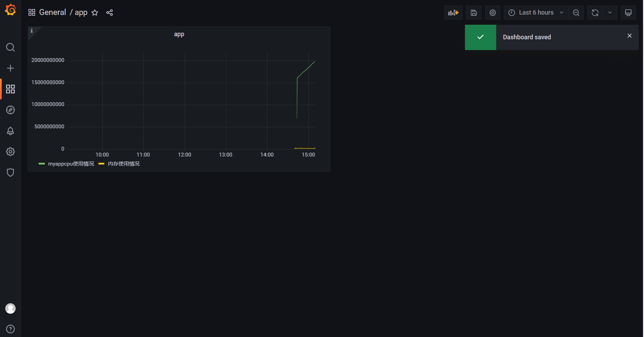Image resolution: width=644 pixels, height=337 pixels.
Task: Zoom out the time range
Action: (576, 13)
